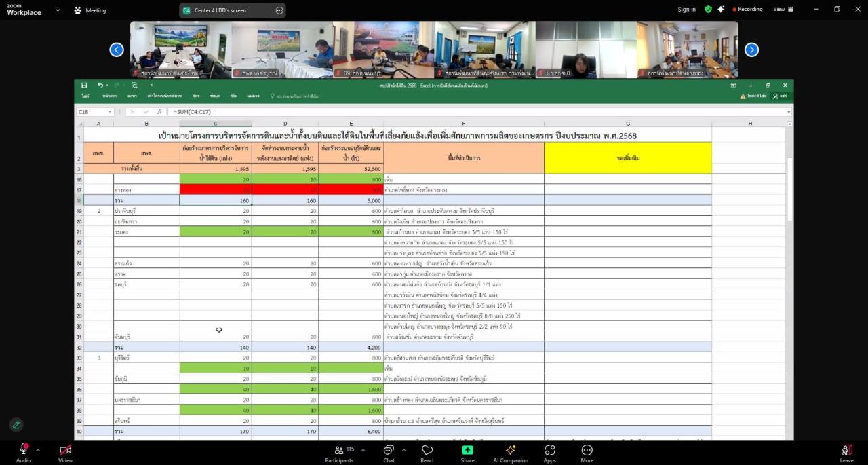Screen dimensions: 868x465
Task: Open the React emoji menu
Action: coord(427,451)
